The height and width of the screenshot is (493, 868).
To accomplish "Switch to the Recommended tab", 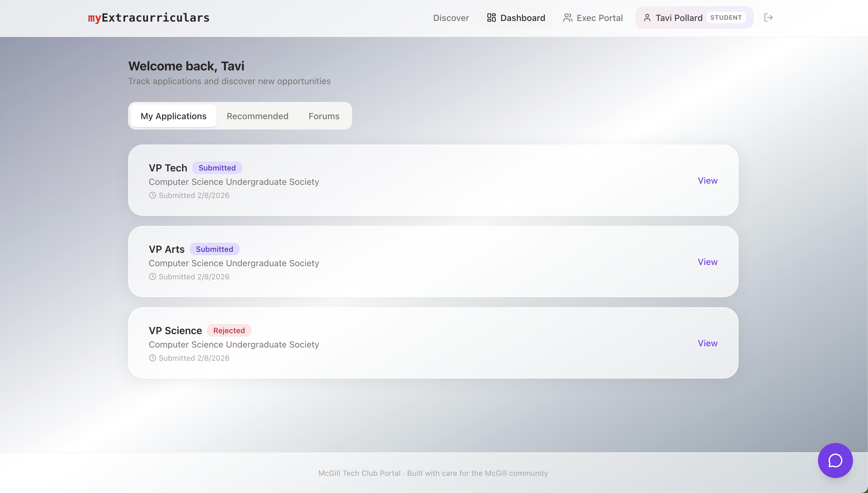I will [x=257, y=116].
